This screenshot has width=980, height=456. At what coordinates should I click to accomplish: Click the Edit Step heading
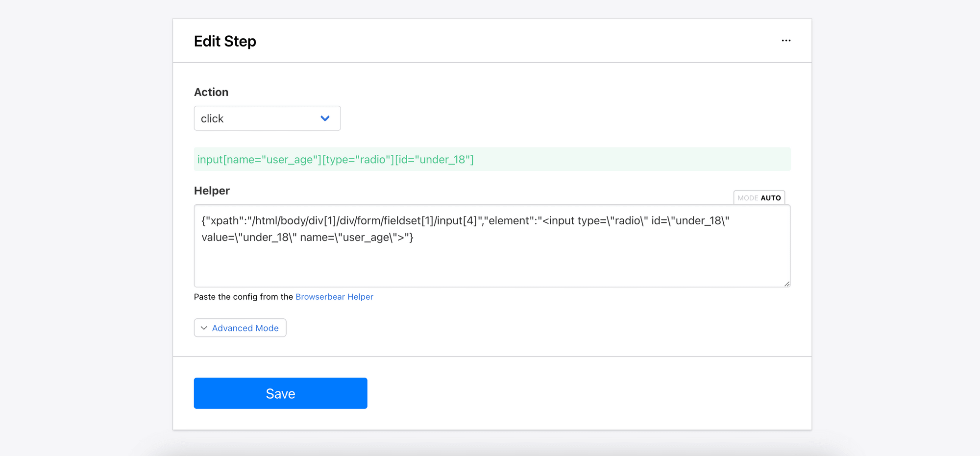point(225,41)
